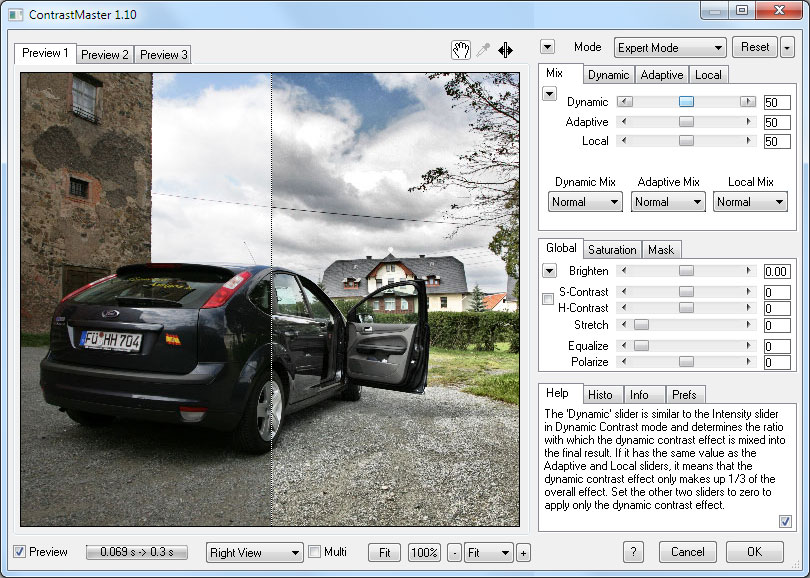Click the Reset button
Image resolution: width=810 pixels, height=578 pixels.
click(755, 47)
